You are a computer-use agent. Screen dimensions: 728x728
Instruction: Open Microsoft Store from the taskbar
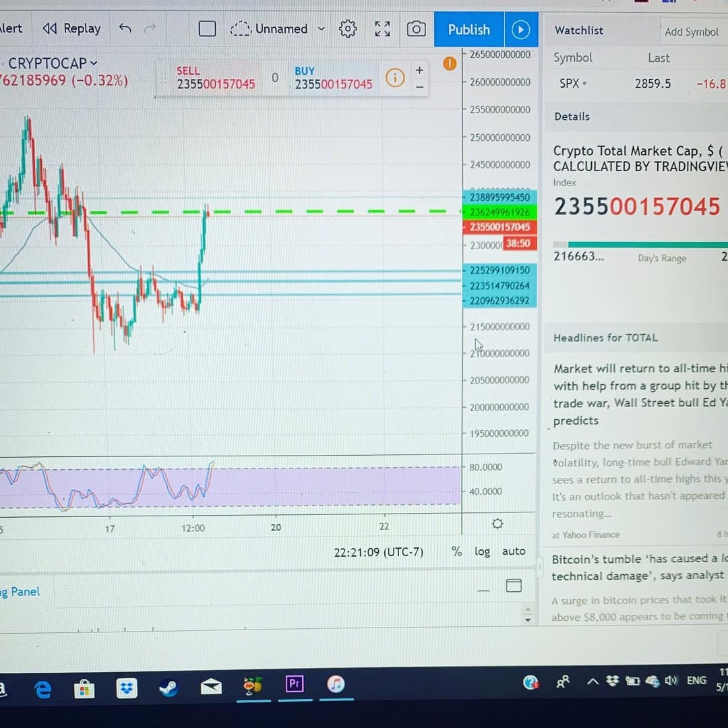[x=84, y=688]
